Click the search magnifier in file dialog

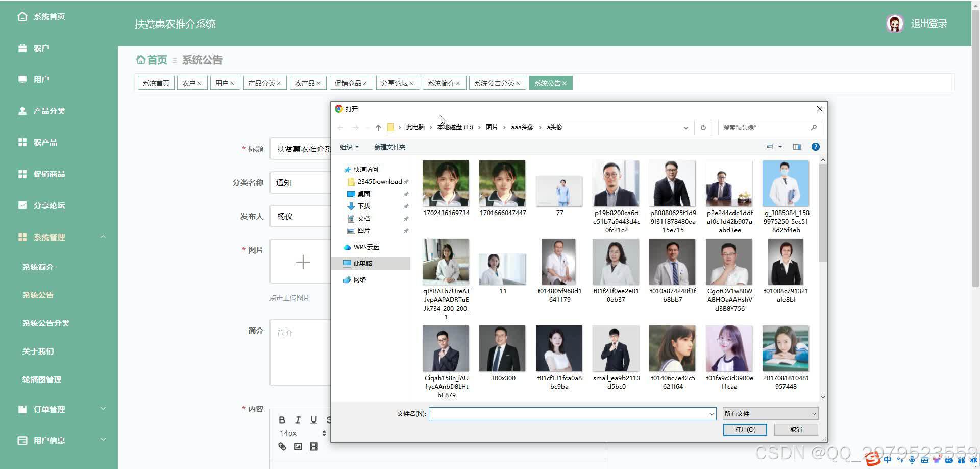point(814,127)
